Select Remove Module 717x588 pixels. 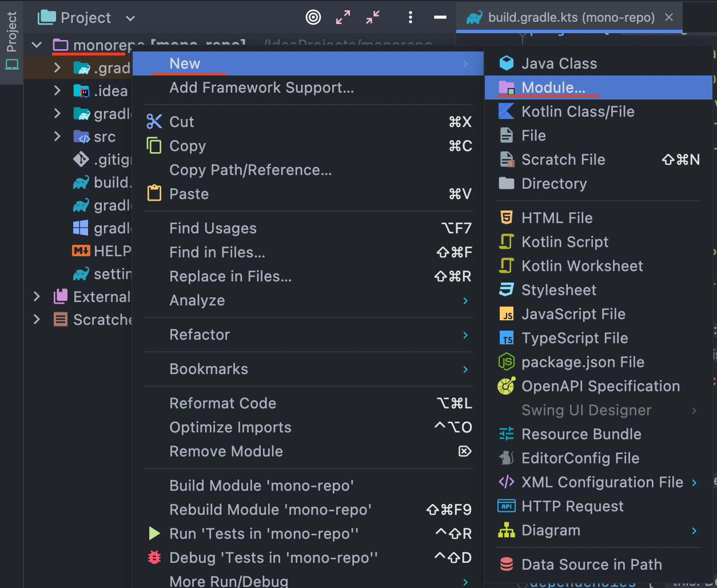pos(308,451)
